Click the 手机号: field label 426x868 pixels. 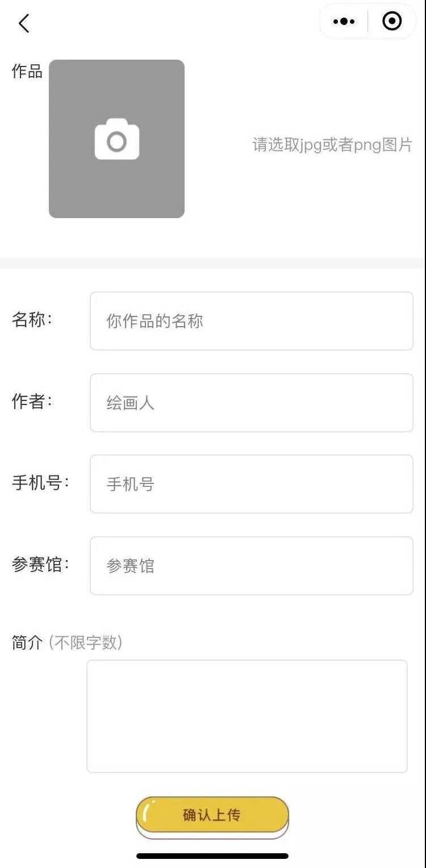40,483
